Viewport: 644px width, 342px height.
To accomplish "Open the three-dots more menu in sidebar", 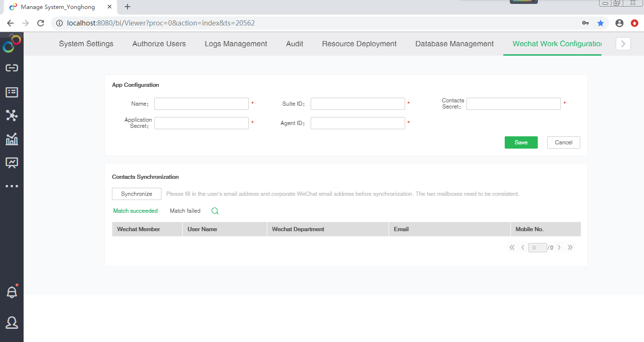I will click(x=12, y=186).
